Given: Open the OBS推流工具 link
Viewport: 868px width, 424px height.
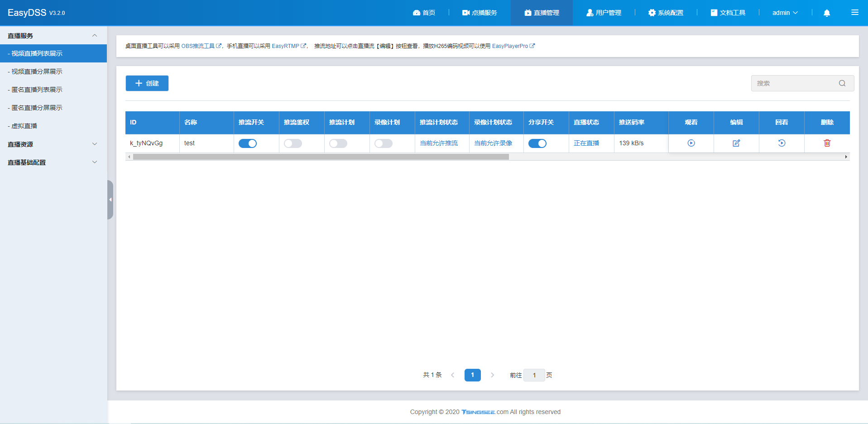Looking at the screenshot, I should pos(201,46).
